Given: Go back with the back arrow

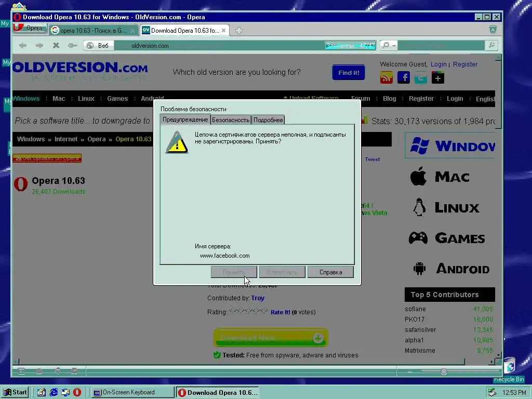Looking at the screenshot, I should 23,46.
